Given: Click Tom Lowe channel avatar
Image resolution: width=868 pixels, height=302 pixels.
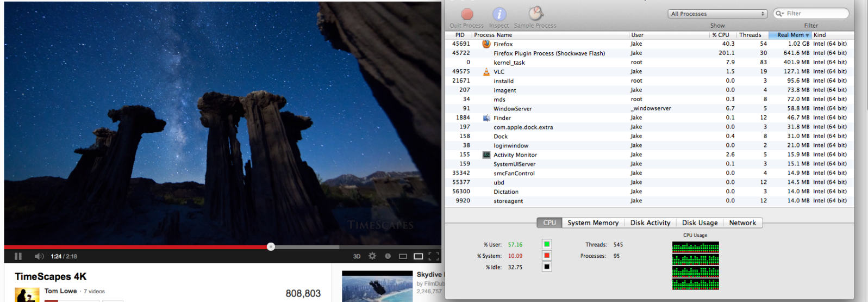Looking at the screenshot, I should coord(27,295).
